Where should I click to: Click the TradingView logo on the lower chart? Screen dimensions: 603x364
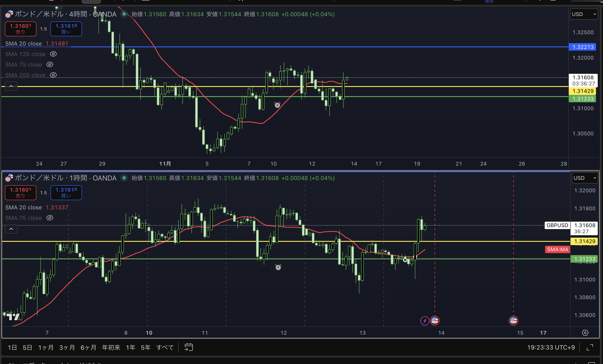pos(13,317)
